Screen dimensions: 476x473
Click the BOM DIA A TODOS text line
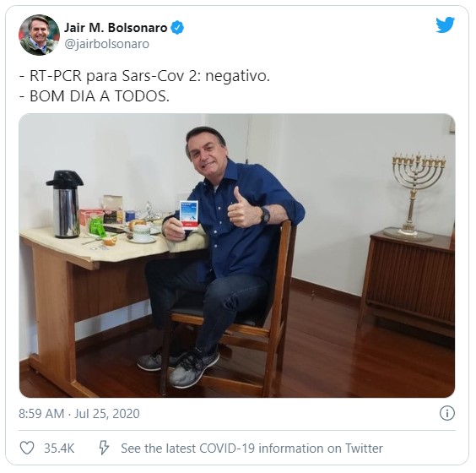(95, 96)
